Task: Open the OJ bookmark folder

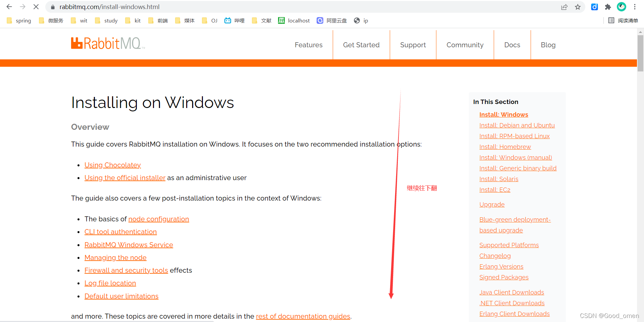Action: click(210, 20)
